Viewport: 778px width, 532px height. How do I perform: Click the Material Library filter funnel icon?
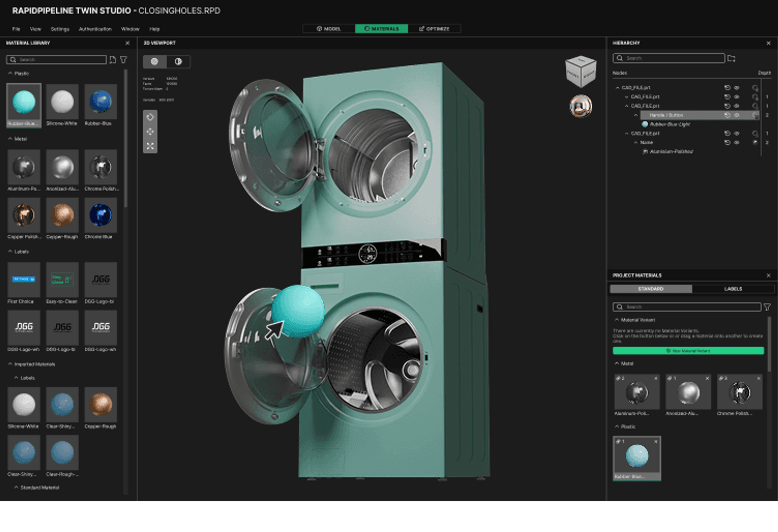[124, 59]
